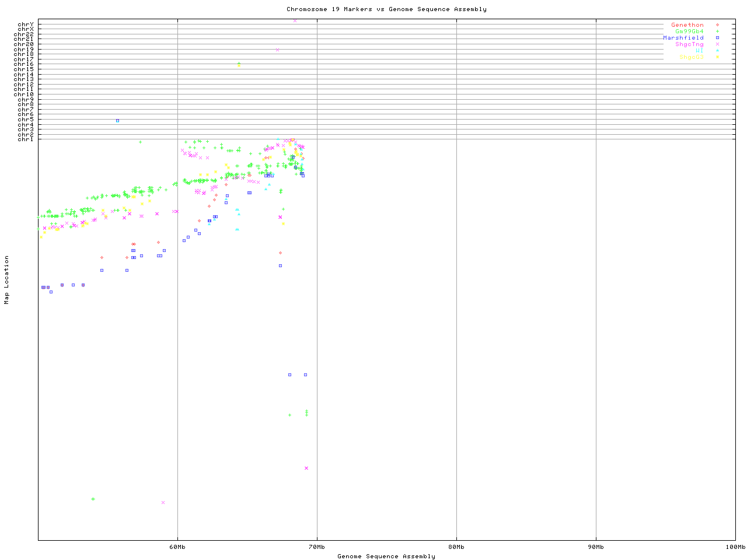Click the chart title Chromosome 19 Markers
747x560 pixels.
pyautogui.click(x=386, y=9)
